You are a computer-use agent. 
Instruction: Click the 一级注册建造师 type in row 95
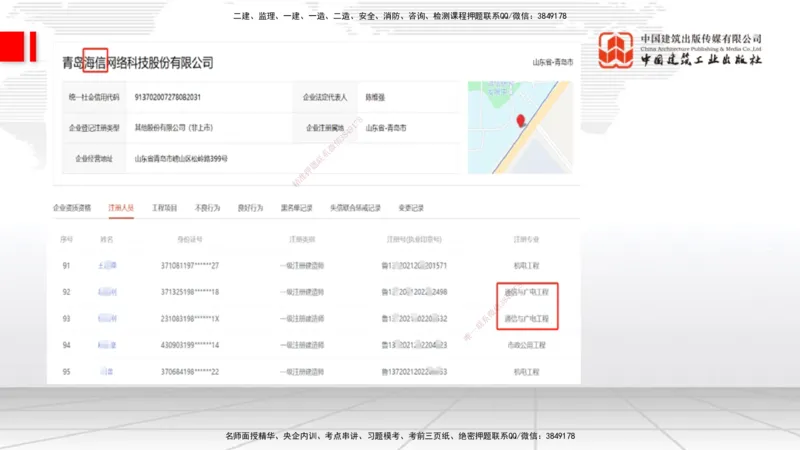pos(302,371)
